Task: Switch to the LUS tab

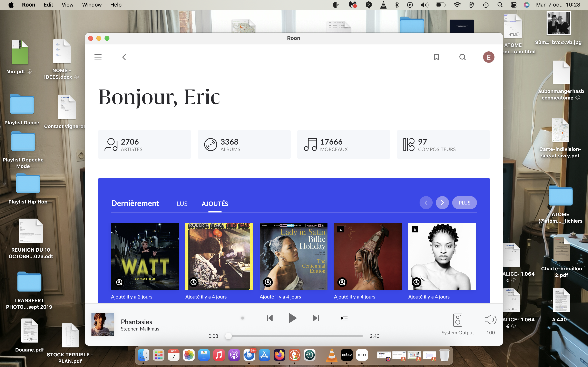Action: (x=182, y=204)
